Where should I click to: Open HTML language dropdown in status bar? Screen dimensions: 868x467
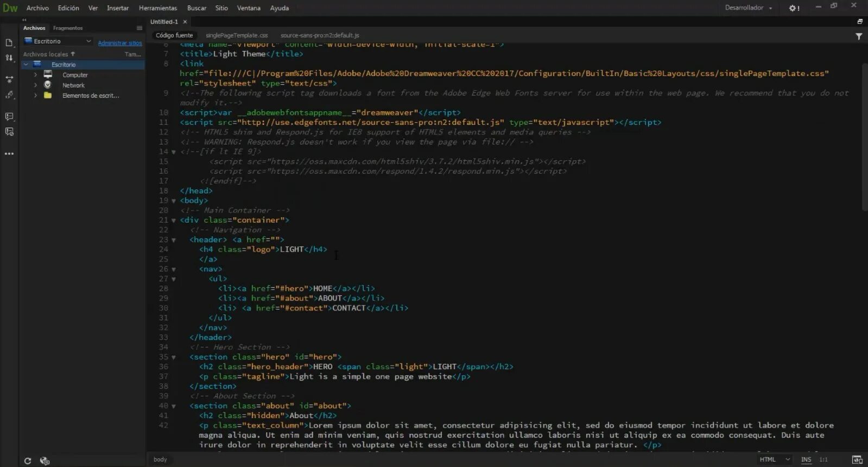pos(775,459)
